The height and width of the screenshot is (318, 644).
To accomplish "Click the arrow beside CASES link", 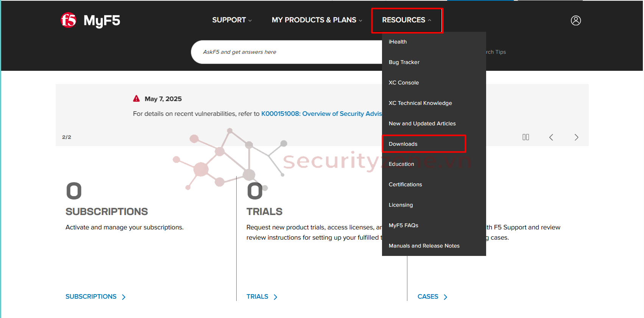I will pos(446,297).
